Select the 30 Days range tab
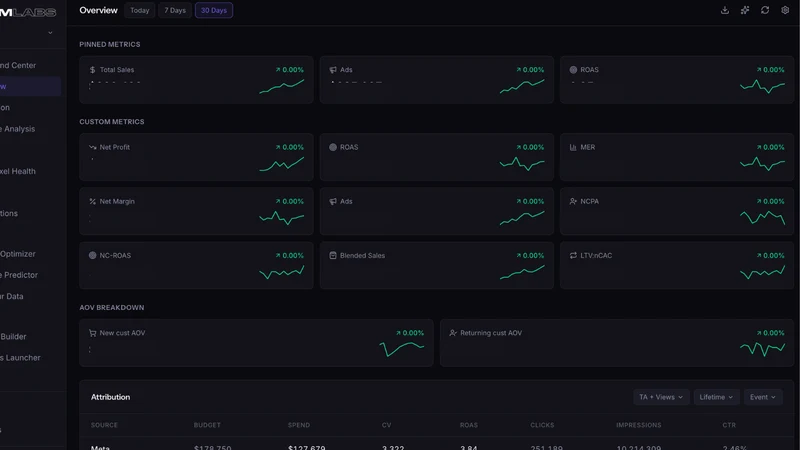Image resolution: width=800 pixels, height=450 pixels. [x=214, y=10]
